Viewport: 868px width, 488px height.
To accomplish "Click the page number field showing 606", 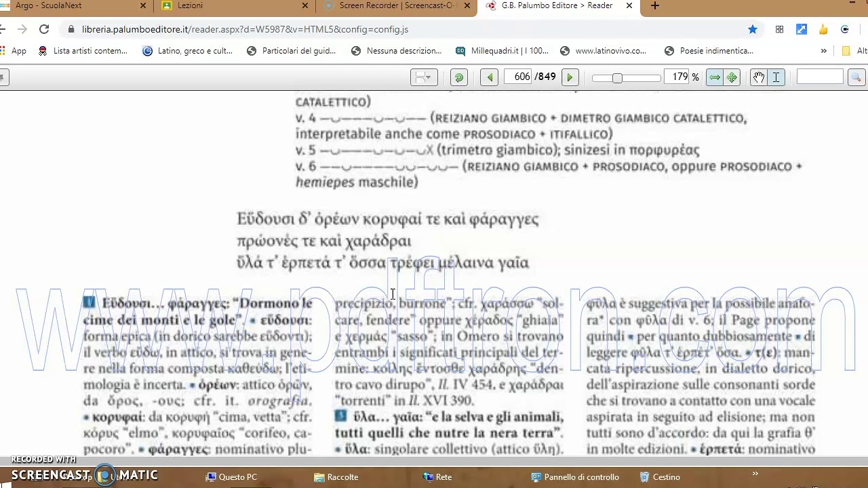I will point(518,77).
